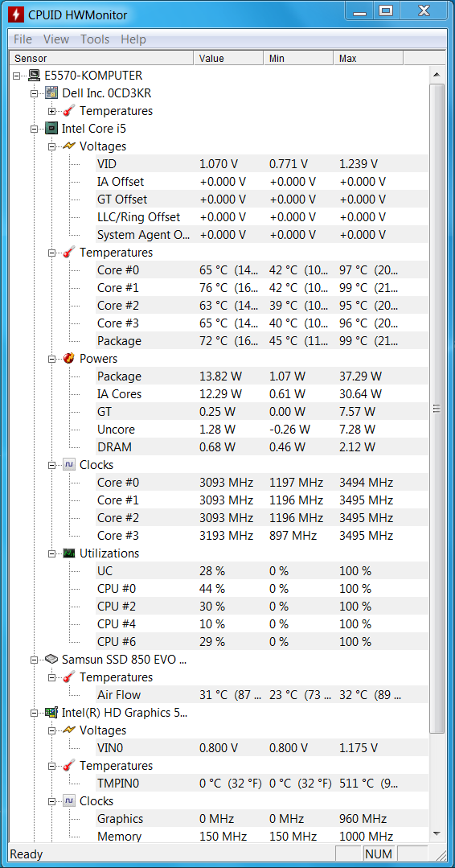Click the scrollbar down arrow
The image size is (455, 868).
click(437, 833)
